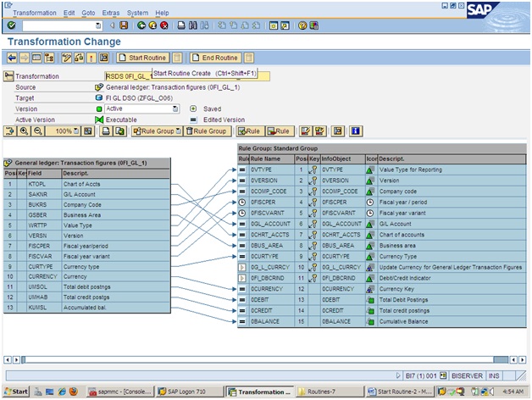Select the KUMSL source field row
Screen dimensions: 532x400
(87, 308)
